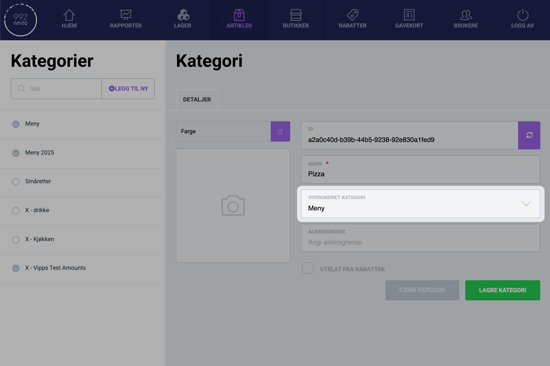
Task: Toggle the Utelat fra rabatter checkbox
Action: pos(308,268)
